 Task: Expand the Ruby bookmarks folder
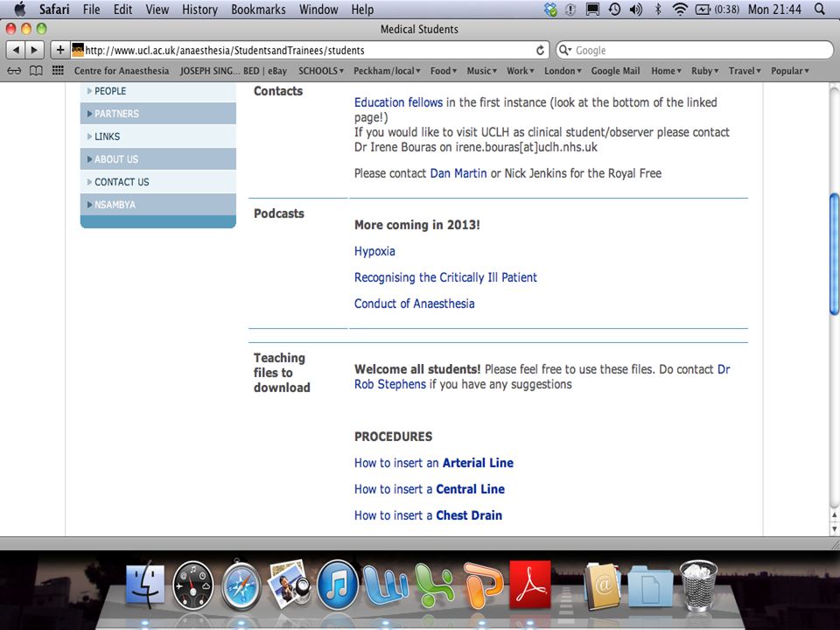tap(705, 71)
